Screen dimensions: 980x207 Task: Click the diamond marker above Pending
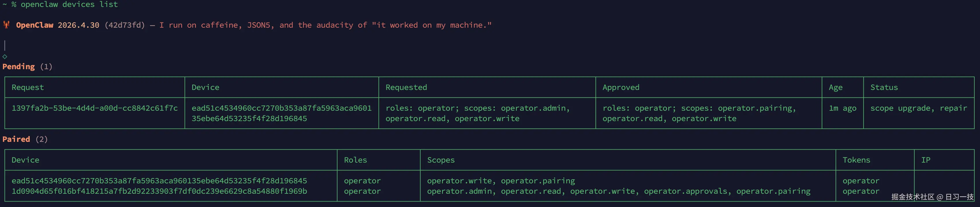(x=5, y=57)
